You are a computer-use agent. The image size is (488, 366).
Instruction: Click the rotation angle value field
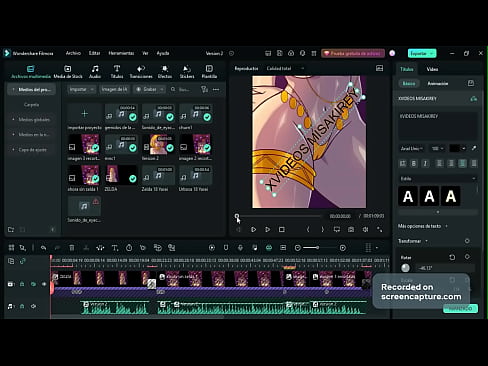[445, 268]
